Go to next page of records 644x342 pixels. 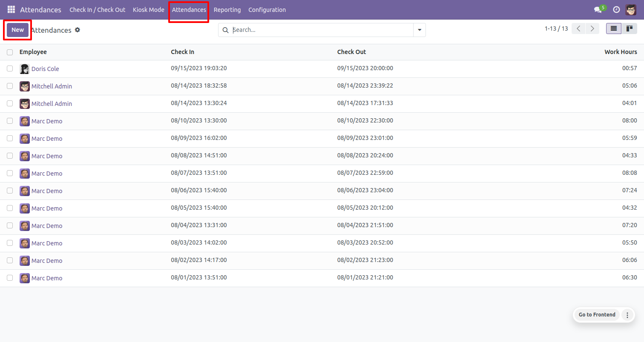592,28
